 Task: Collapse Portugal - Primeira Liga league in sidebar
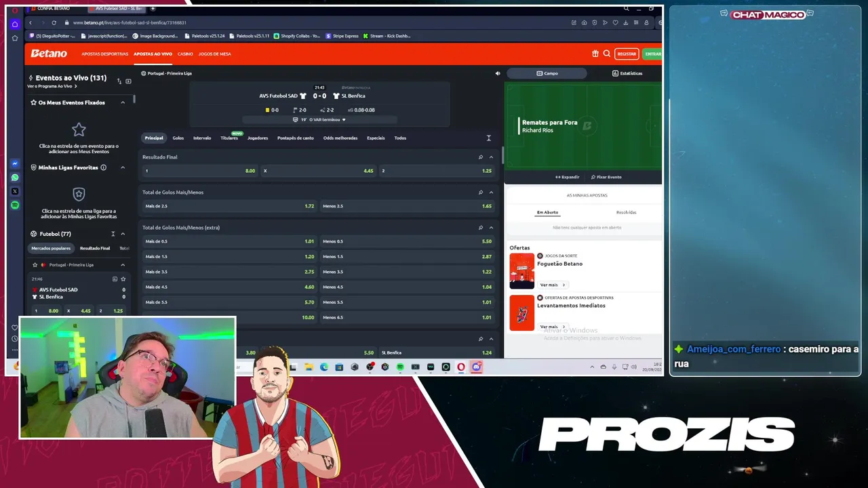[x=123, y=265]
